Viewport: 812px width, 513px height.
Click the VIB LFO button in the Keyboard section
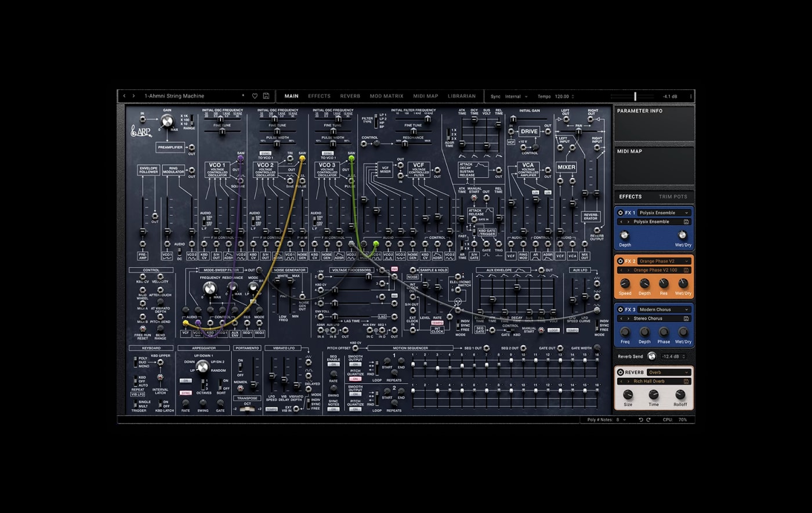(137, 394)
